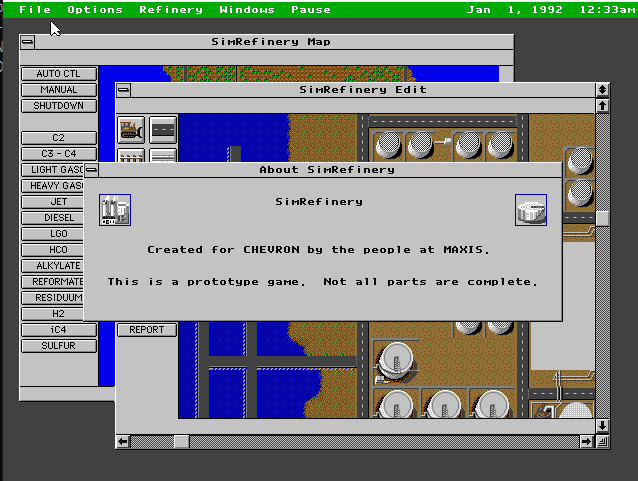The width and height of the screenshot is (638, 481).
Task: Click the SimRefinery Map window menu box
Action: (x=27, y=42)
